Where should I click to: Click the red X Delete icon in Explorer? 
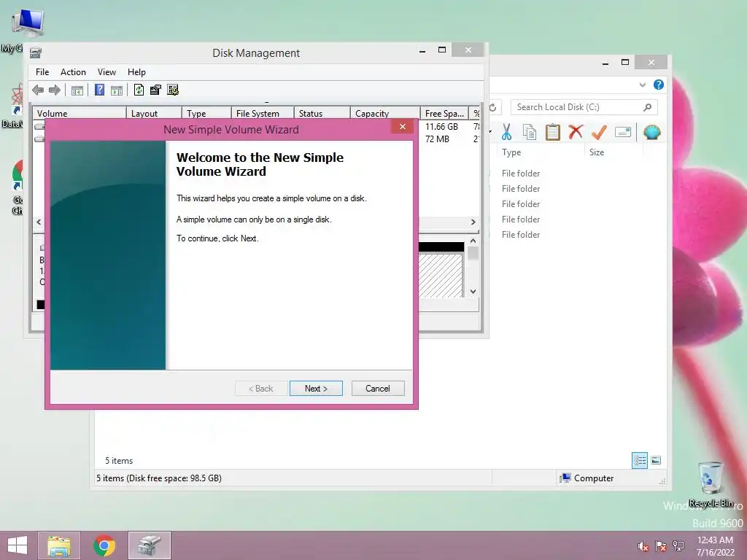pos(576,131)
